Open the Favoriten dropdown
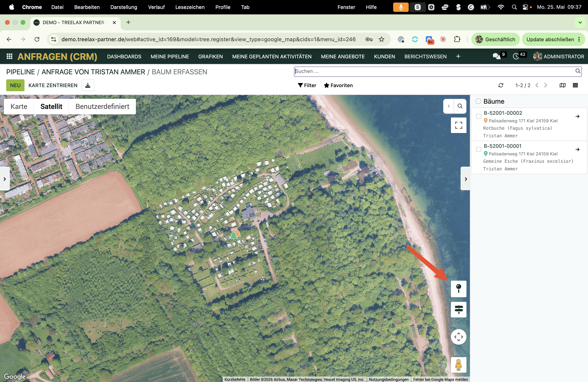This screenshot has width=588, height=382. coord(338,85)
